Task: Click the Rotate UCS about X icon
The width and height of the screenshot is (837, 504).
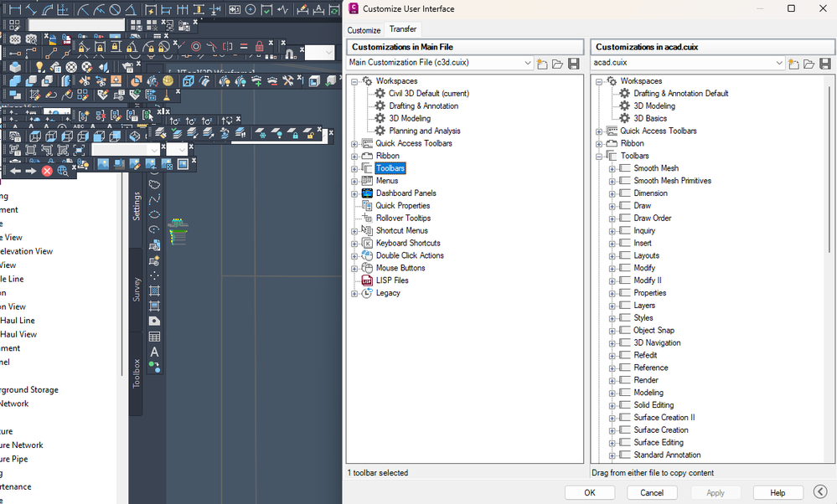Action: click(174, 121)
